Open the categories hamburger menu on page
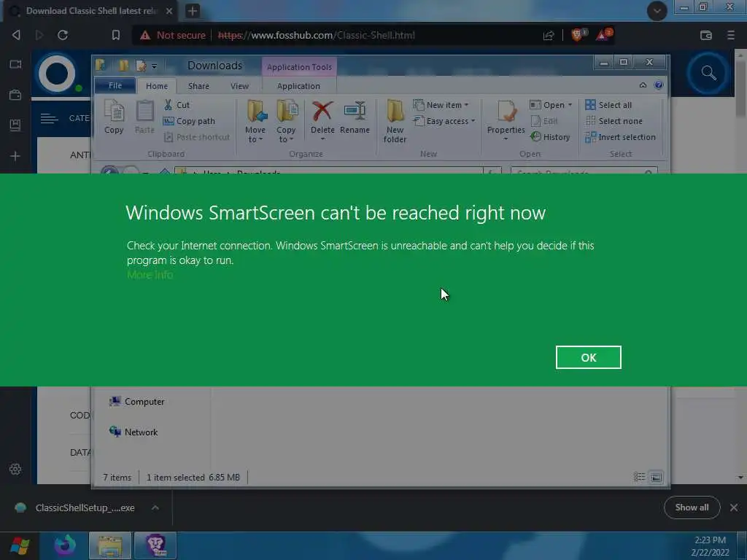The width and height of the screenshot is (747, 560). click(x=49, y=118)
